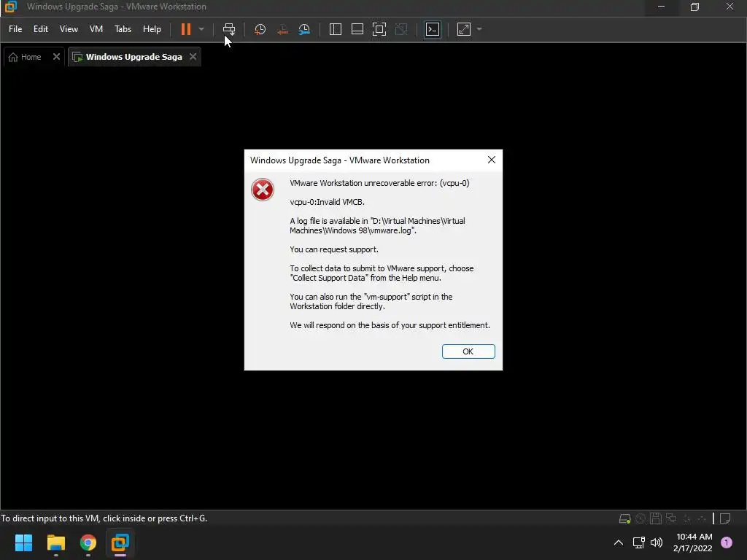Screen dimensions: 747x560
Task: Take a snapshot of this virtual machine
Action: pos(260,29)
